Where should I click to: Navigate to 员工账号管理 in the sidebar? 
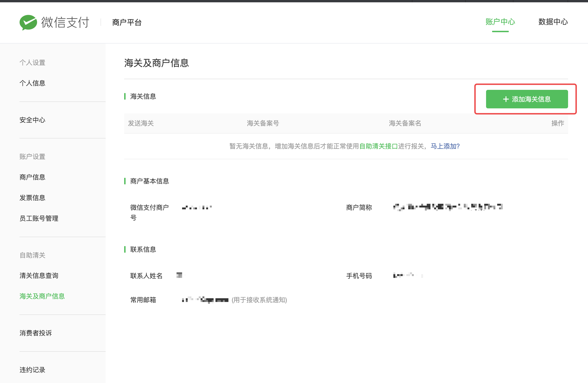click(x=39, y=218)
